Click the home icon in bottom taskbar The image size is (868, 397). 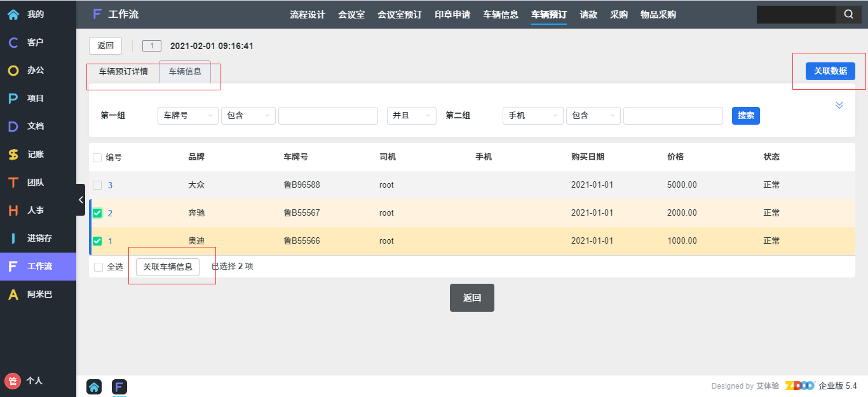click(x=94, y=386)
